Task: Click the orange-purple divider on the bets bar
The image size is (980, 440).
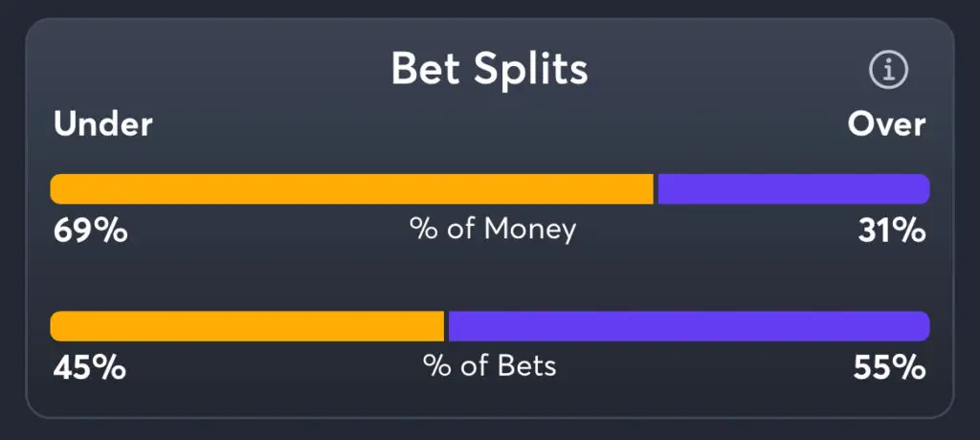Action: [446, 326]
